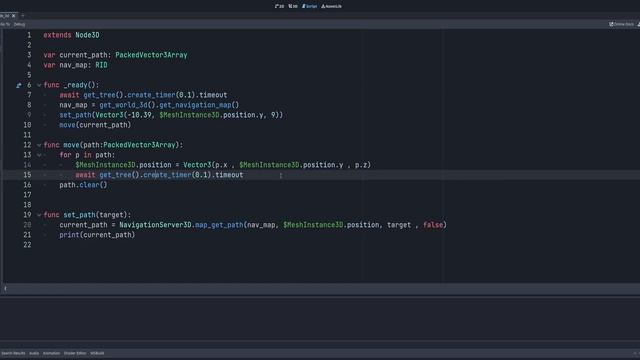Collapse the set_path function fold arrow
This screenshot has width=640, height=360.
coord(39,215)
